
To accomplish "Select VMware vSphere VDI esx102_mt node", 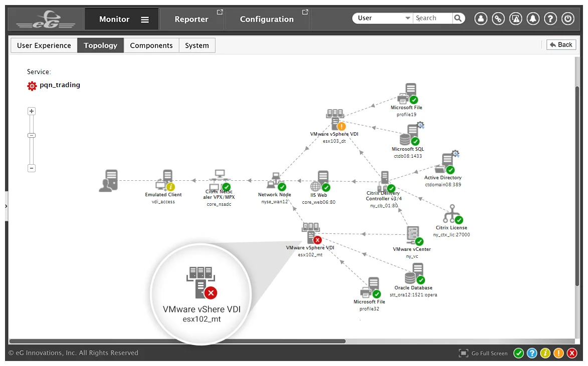I will (x=312, y=233).
